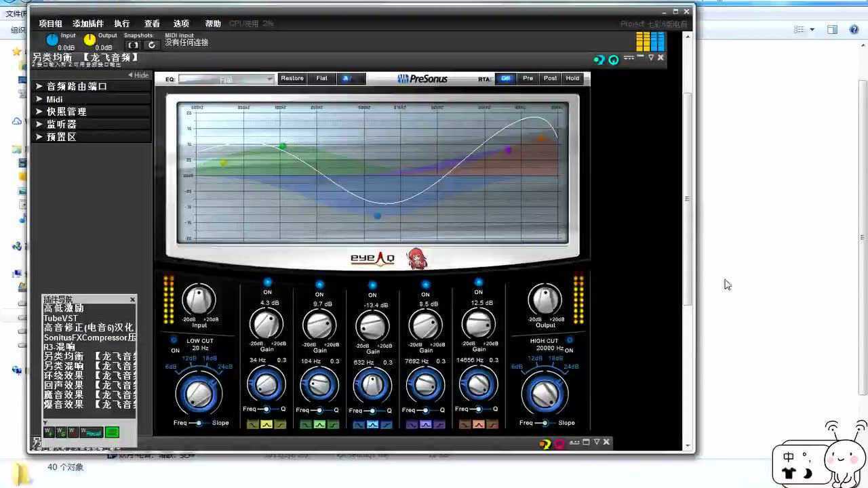This screenshot has height=488, width=868.
Task: Click the Freq/Q slider of the 104 Hz band
Action: (319, 410)
